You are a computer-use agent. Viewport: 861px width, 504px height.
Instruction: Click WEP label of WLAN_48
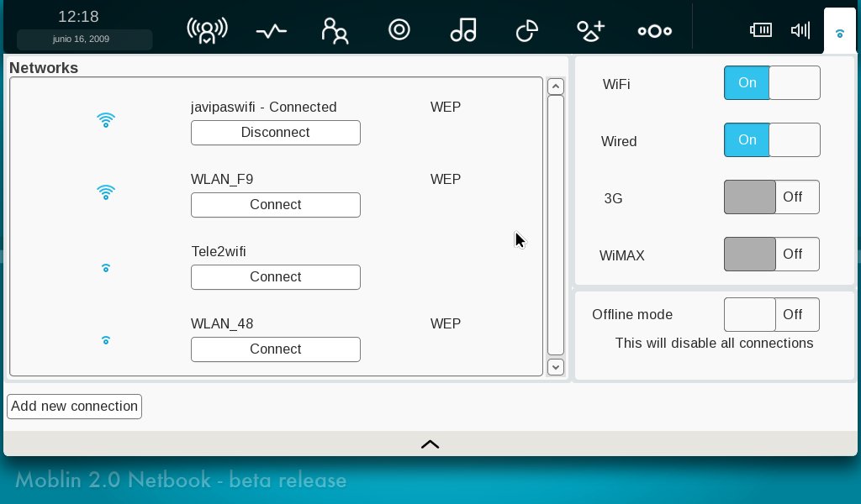[x=446, y=323]
